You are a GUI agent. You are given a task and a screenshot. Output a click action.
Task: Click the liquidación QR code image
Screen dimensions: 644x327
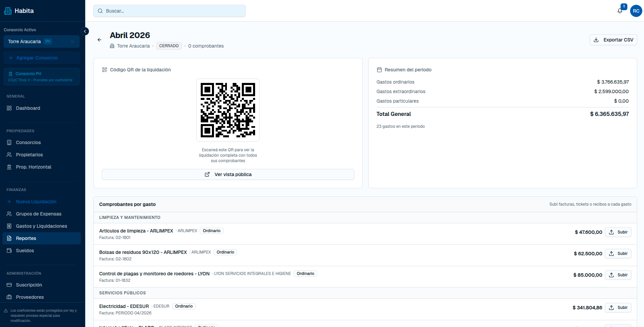(x=228, y=110)
